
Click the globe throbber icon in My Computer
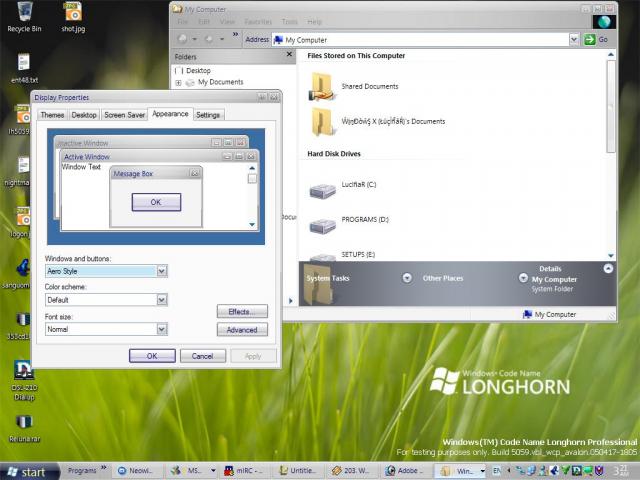click(604, 22)
